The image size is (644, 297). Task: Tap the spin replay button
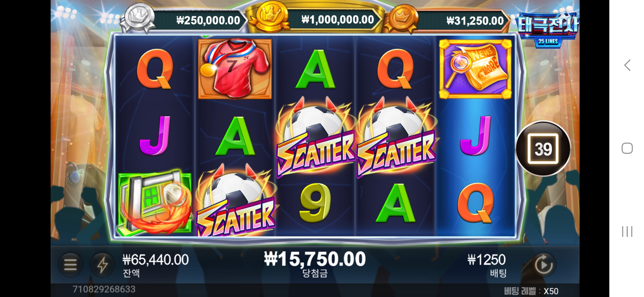pyautogui.click(x=543, y=265)
